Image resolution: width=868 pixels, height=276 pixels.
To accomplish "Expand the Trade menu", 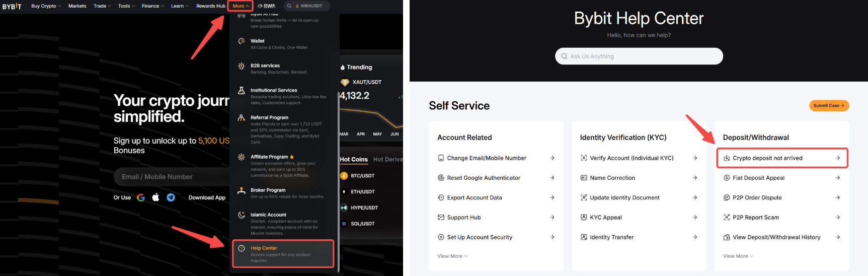I will (x=102, y=6).
